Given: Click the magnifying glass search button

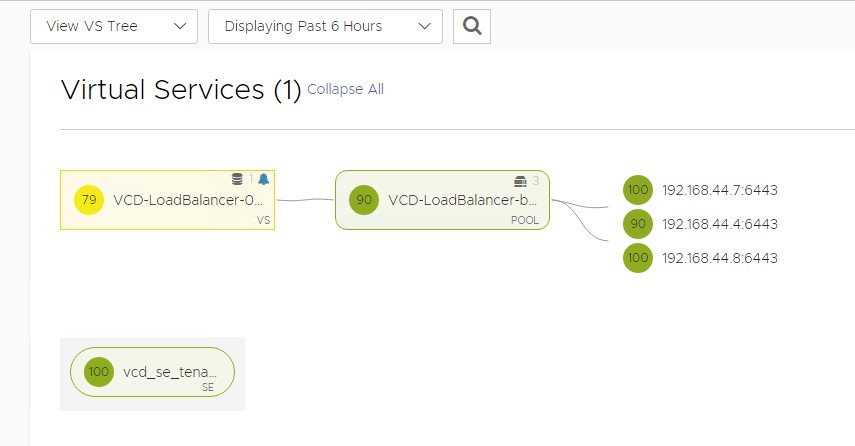Looking at the screenshot, I should [x=472, y=27].
